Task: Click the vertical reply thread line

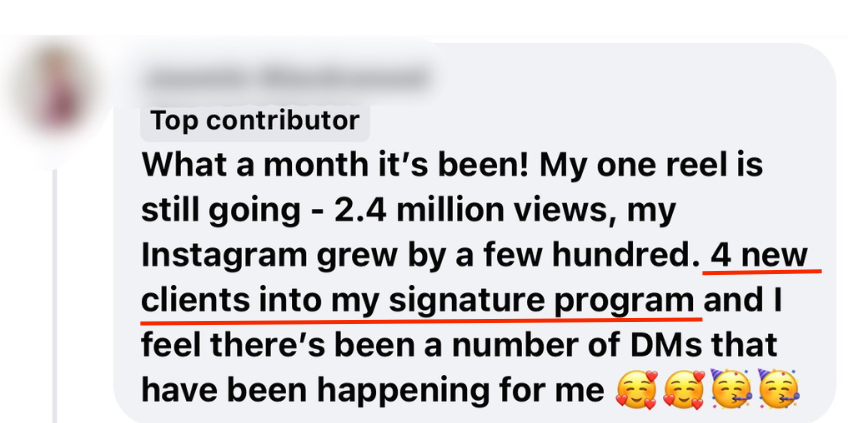Action: tap(55, 296)
